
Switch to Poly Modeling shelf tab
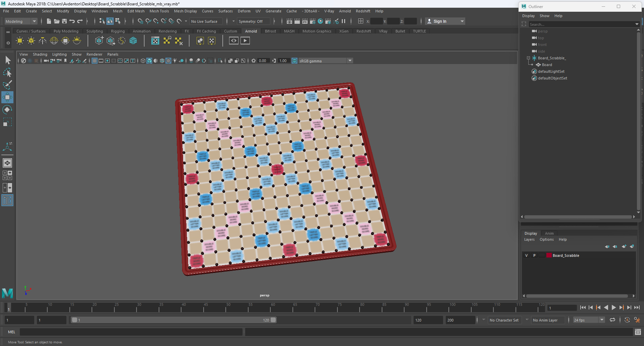point(66,31)
